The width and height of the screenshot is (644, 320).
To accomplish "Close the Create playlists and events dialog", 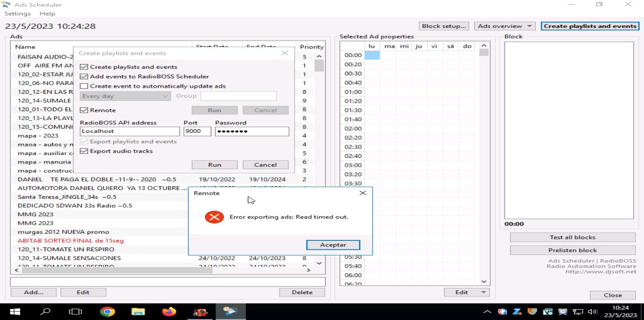I will tap(285, 53).
